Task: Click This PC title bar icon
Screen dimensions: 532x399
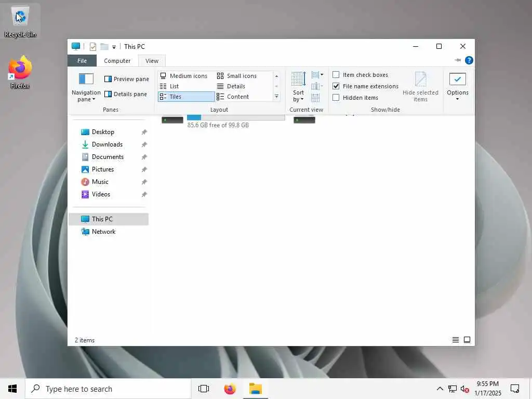Action: (76, 46)
